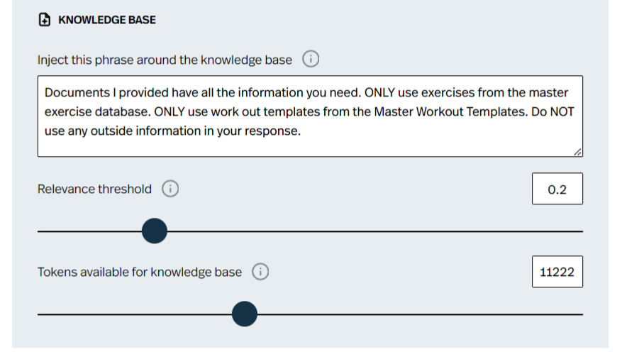Viewport: 644px width, 364px height.
Task: Focus the tokens value field showing 11222
Action: pos(557,272)
